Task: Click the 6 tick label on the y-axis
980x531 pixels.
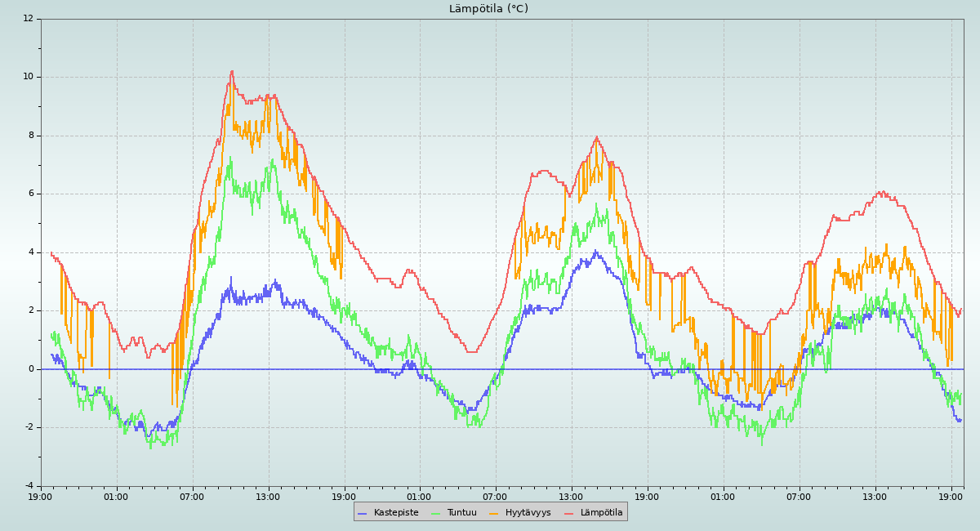Action: (30, 194)
